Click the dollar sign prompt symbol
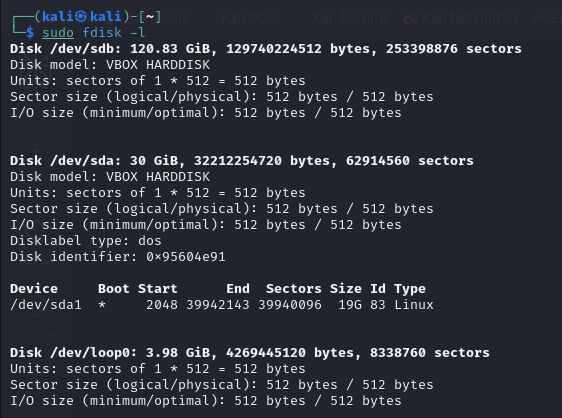The height and width of the screenshot is (418, 562). (x=30, y=33)
